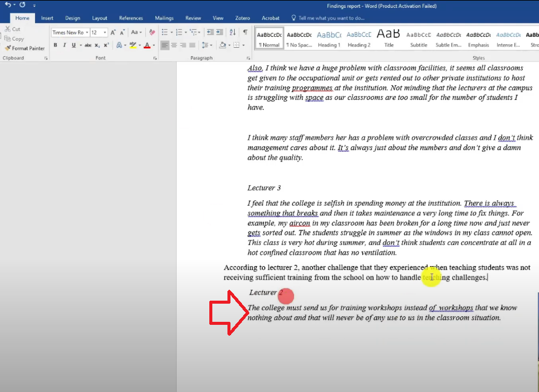The image size is (539, 392).
Task: Open the Clipboard dialog launcher
Action: click(x=46, y=59)
